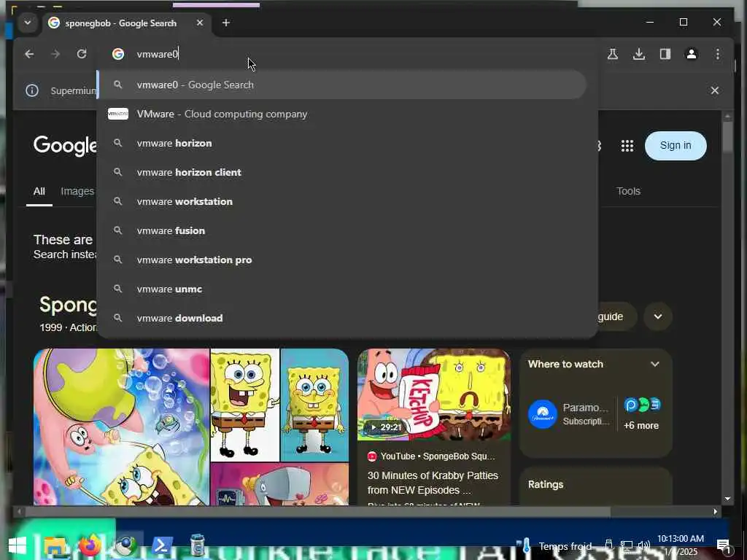This screenshot has height=560, width=747.
Task: Collapse the Where to watch panel
Action: [x=654, y=365]
